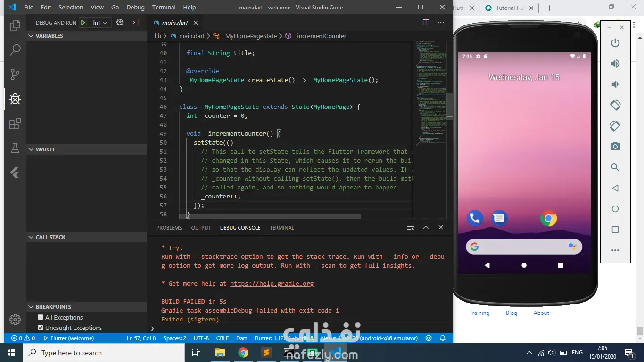The image size is (644, 362).
Task: Open the Flutter debug configuration dropdown
Action: coord(99,23)
